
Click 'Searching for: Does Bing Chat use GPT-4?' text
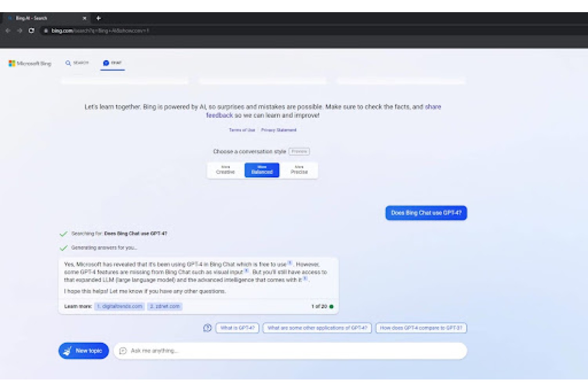coord(119,234)
